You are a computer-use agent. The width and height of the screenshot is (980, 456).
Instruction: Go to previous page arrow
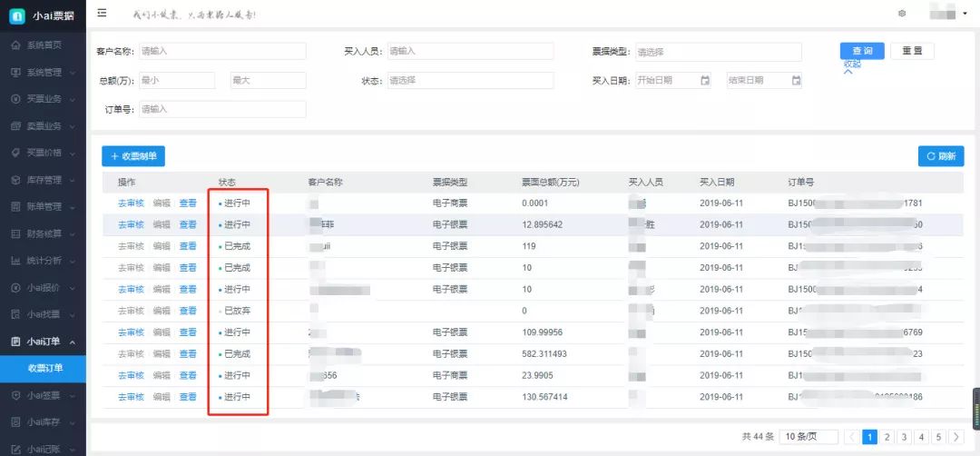point(851,437)
